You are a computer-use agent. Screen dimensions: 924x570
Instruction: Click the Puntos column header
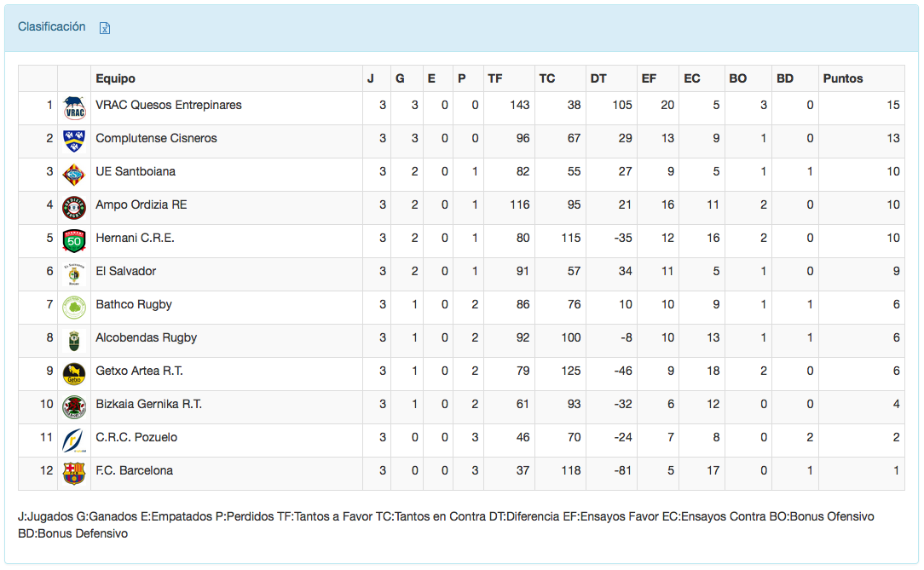[843, 78]
